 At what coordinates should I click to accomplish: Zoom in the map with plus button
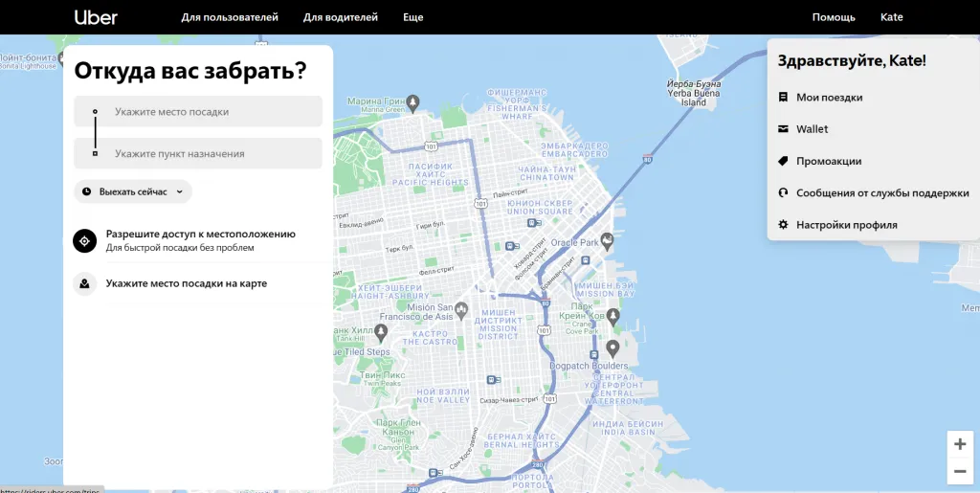click(x=960, y=444)
